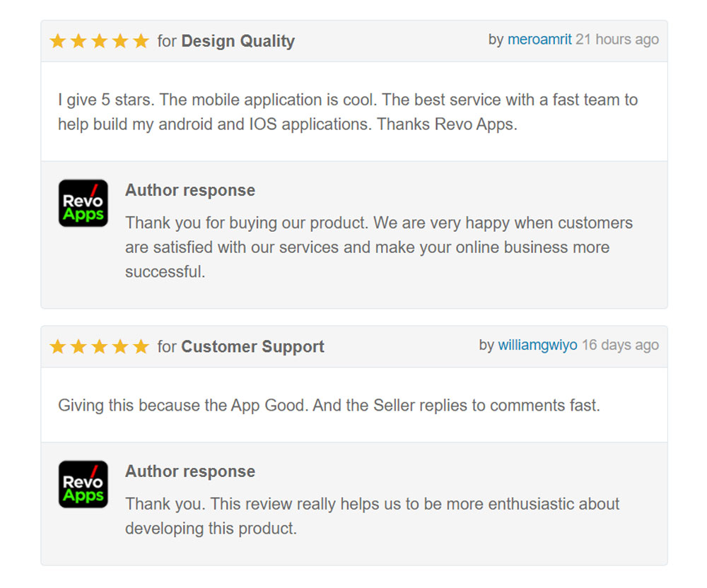Image resolution: width=707 pixels, height=588 pixels.
Task: Click the '21 hours ago' timestamp
Action: click(x=617, y=40)
